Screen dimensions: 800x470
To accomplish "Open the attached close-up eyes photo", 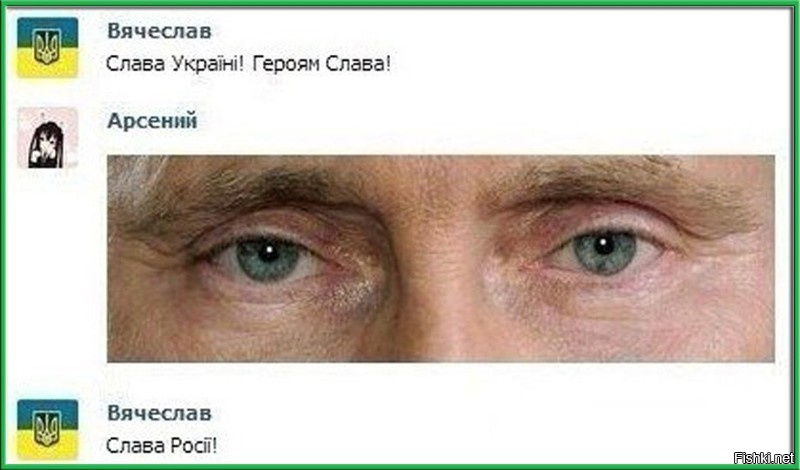I will tap(441, 259).
